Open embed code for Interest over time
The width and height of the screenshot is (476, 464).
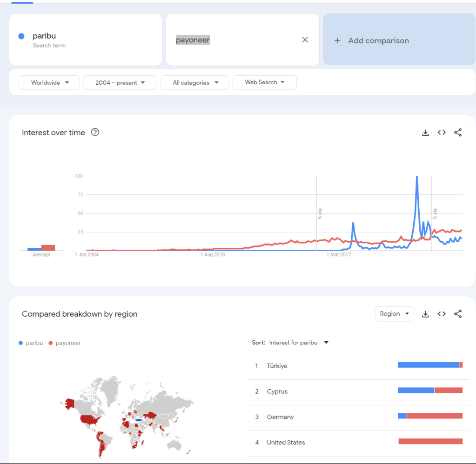(x=442, y=133)
